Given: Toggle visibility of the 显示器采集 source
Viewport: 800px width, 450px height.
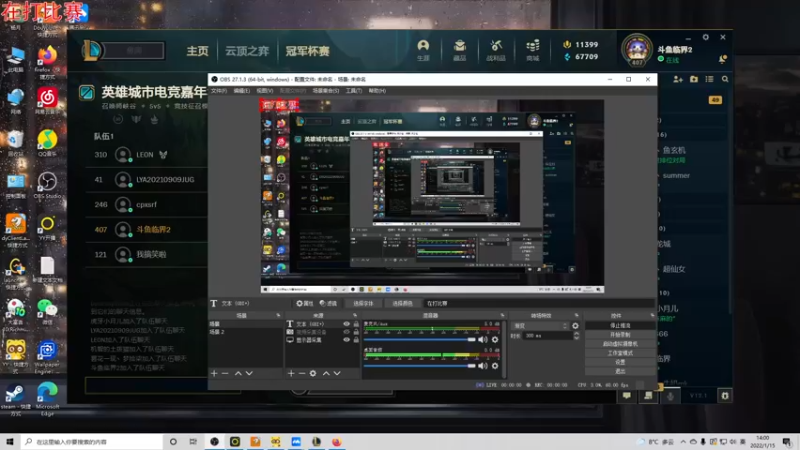Looking at the screenshot, I should pos(346,340).
